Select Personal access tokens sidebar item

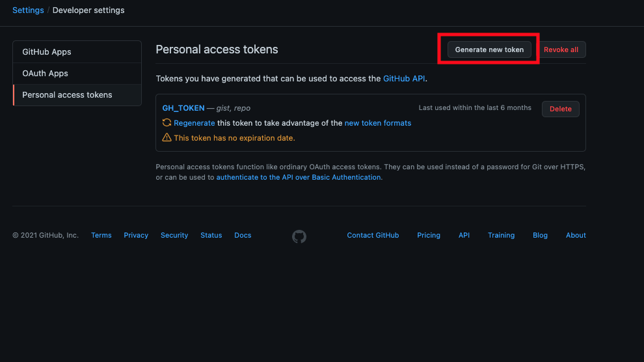click(x=77, y=95)
